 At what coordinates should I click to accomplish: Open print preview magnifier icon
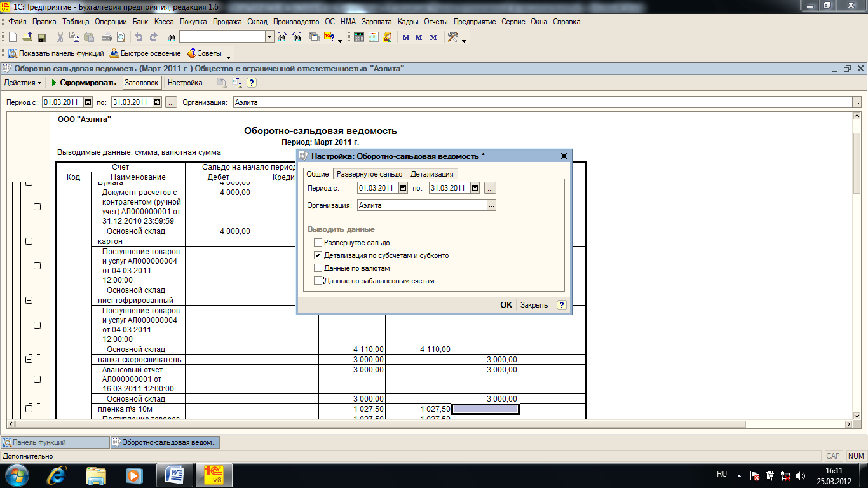tap(121, 37)
